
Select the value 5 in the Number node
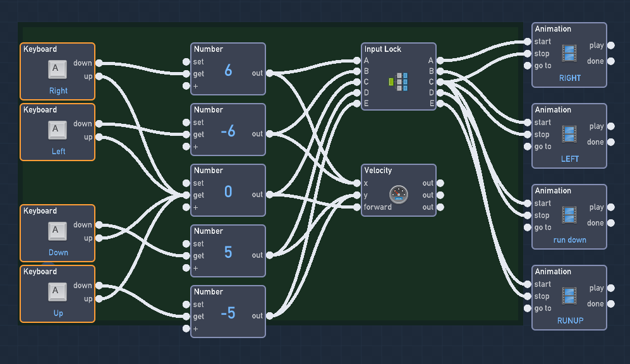[228, 252]
